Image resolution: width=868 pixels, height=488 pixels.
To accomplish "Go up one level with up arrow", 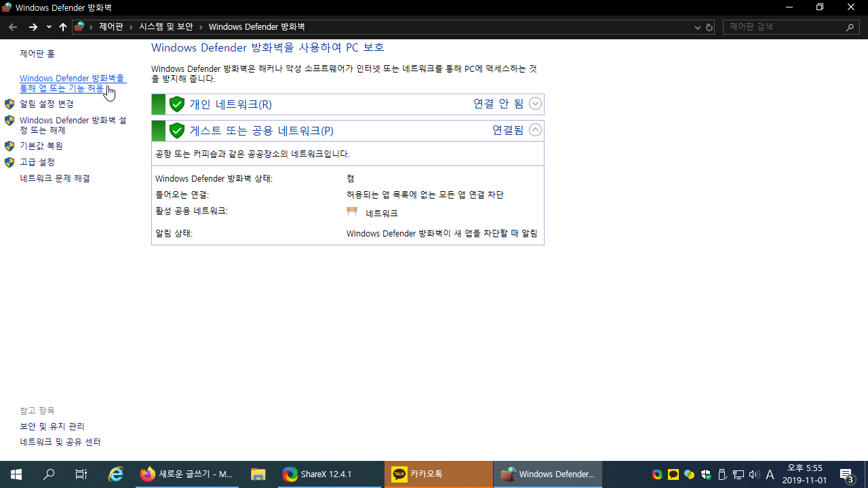I will (63, 27).
